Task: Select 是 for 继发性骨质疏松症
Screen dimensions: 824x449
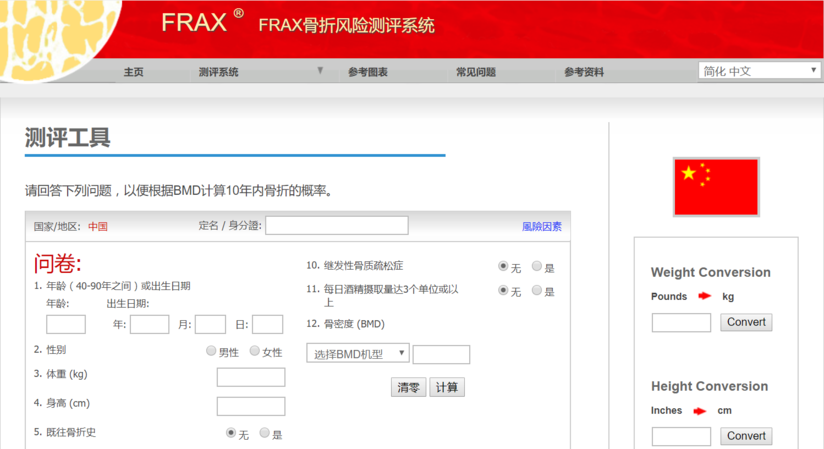Action: point(537,266)
